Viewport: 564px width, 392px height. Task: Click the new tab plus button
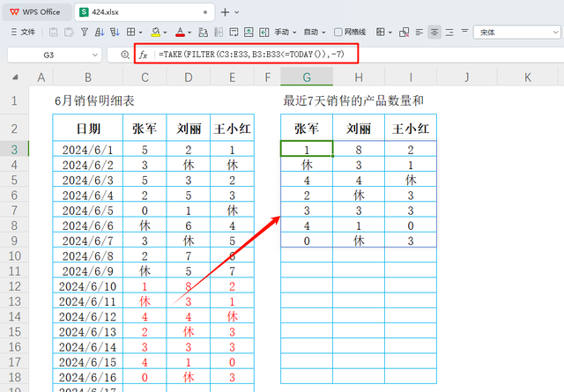[x=225, y=12]
